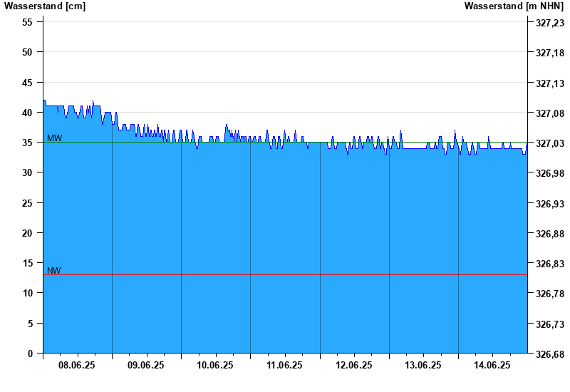
Task: Click the 'Wasserstand [m NHN]' axis title
Action: tap(514, 6)
